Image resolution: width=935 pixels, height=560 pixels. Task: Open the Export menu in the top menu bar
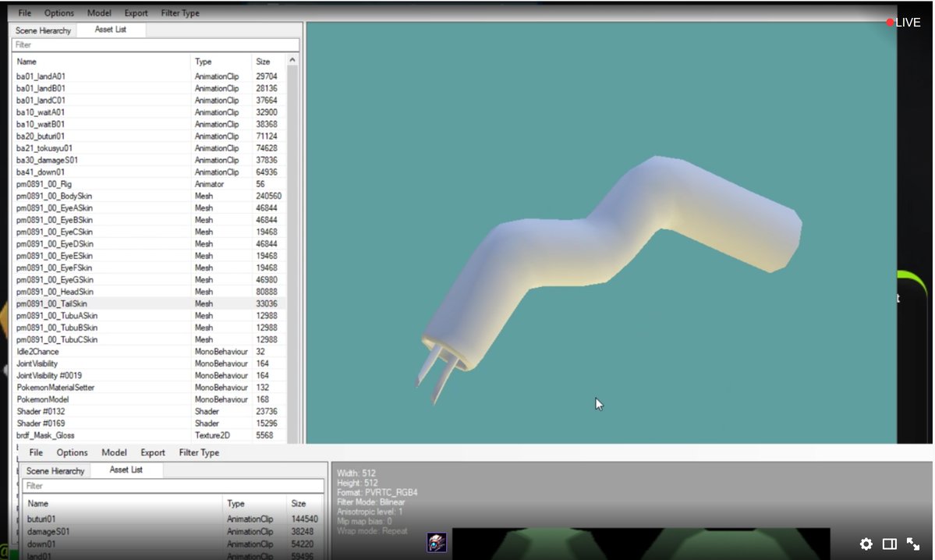coord(136,13)
